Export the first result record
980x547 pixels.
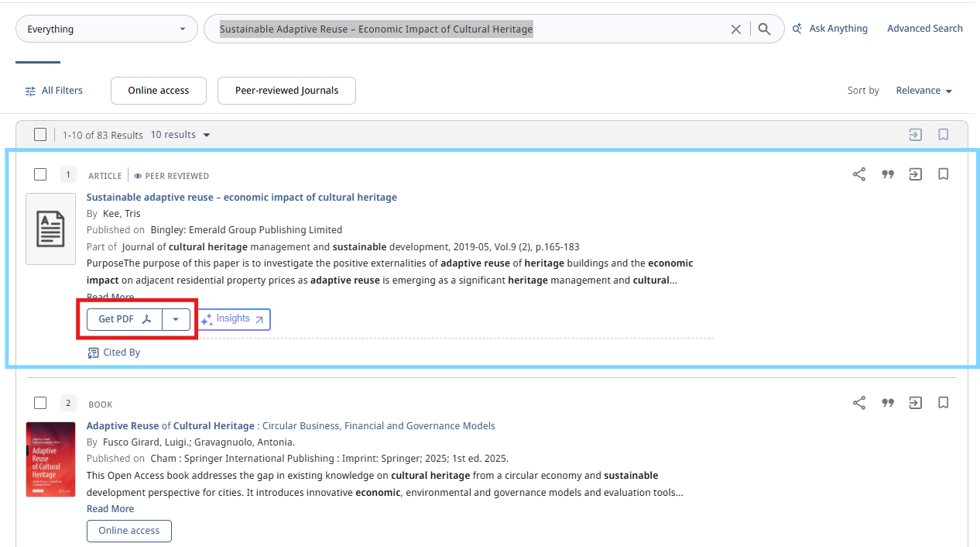[x=915, y=174]
